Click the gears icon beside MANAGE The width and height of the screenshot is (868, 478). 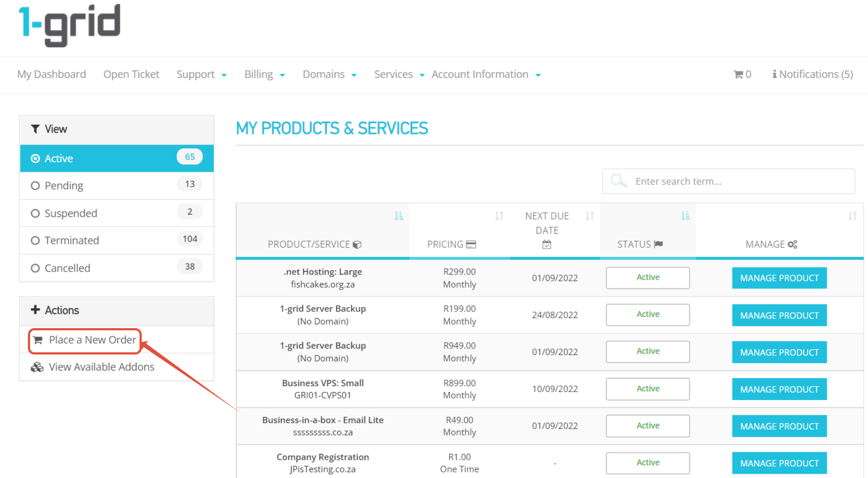coord(792,244)
